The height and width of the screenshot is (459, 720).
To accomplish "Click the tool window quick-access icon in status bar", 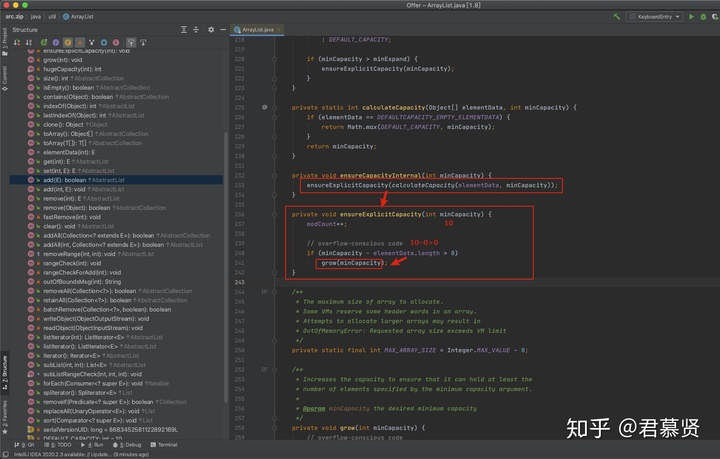I will pyautogui.click(x=5, y=454).
